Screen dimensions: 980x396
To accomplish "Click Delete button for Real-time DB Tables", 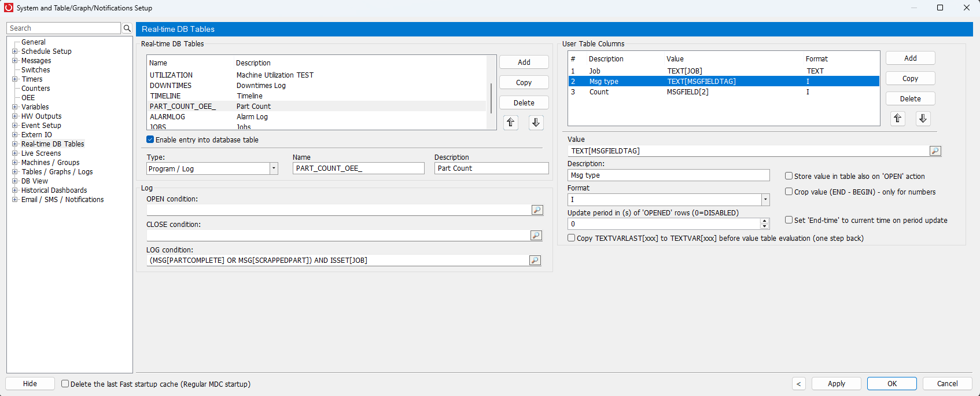I will (x=524, y=103).
